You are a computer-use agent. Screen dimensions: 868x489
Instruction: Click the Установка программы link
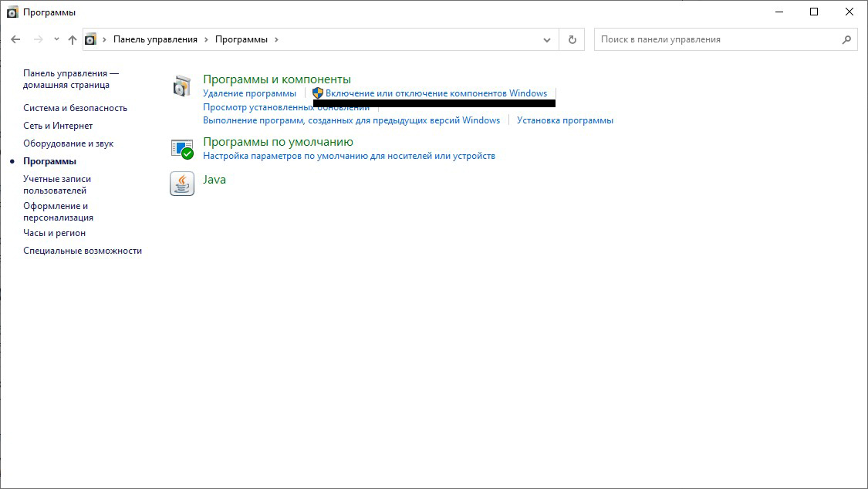point(565,120)
